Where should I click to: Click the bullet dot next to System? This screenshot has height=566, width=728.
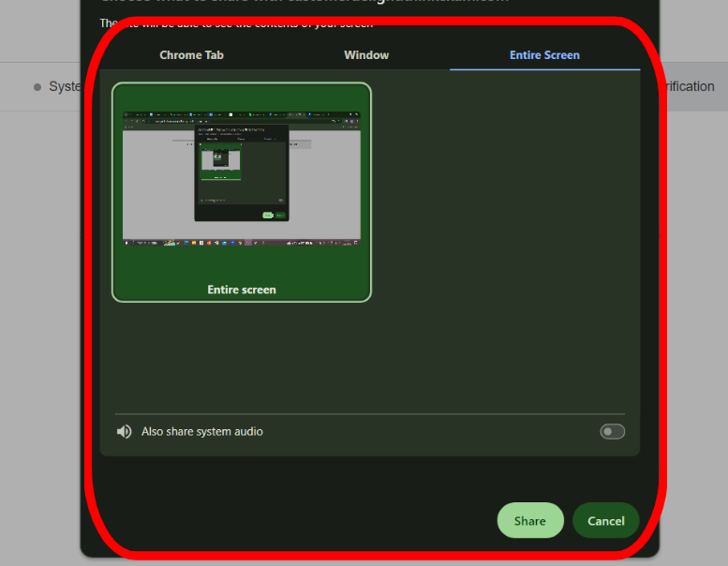pyautogui.click(x=37, y=87)
